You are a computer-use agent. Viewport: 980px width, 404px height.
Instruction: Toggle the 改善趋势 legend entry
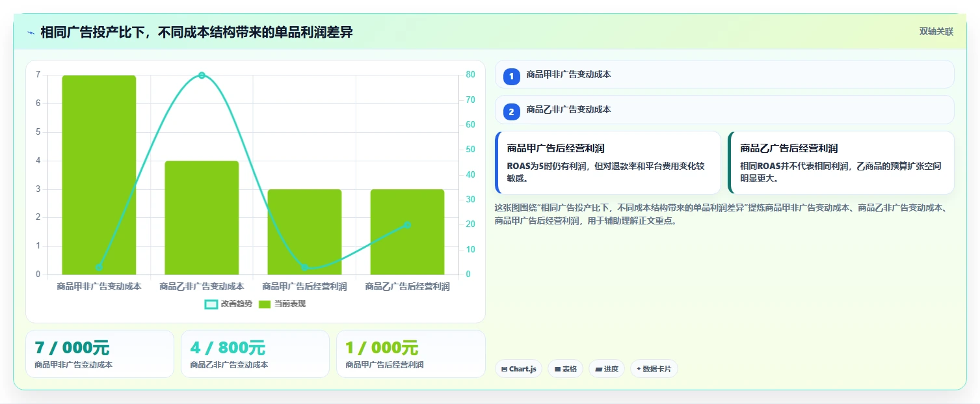point(228,304)
